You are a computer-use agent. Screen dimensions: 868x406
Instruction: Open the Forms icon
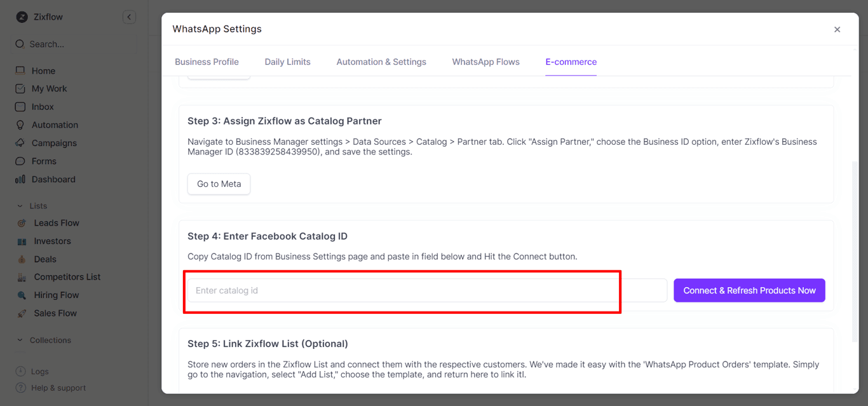pyautogui.click(x=21, y=161)
